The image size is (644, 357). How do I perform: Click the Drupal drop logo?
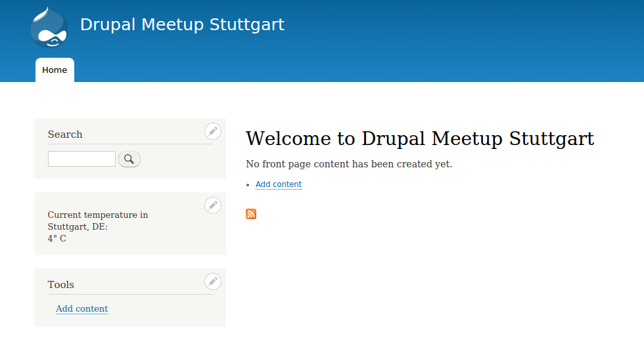(49, 28)
